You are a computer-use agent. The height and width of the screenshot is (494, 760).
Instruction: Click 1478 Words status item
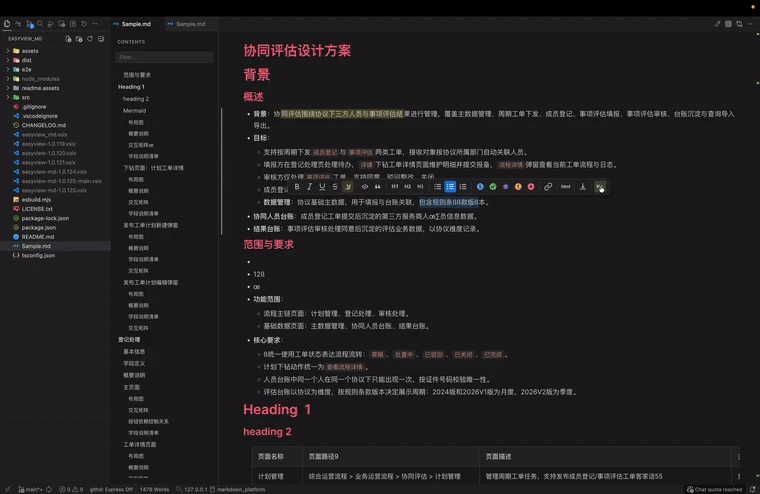pos(154,489)
